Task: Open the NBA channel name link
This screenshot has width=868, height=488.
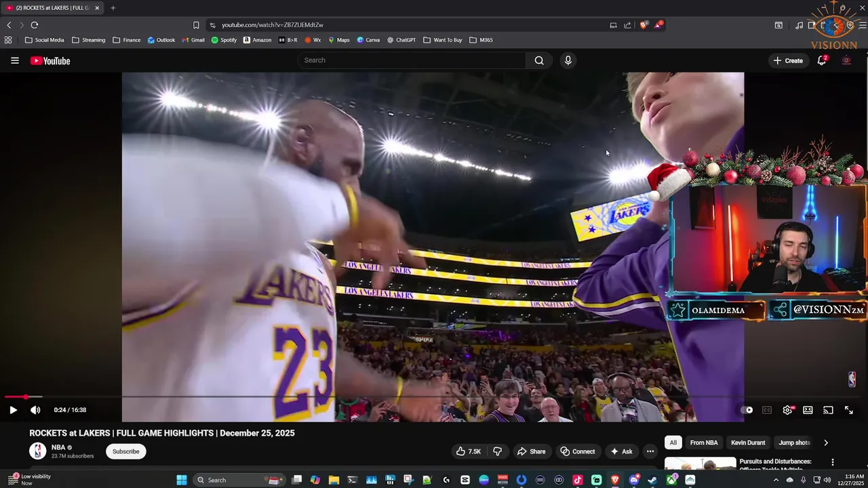Action: [x=58, y=447]
